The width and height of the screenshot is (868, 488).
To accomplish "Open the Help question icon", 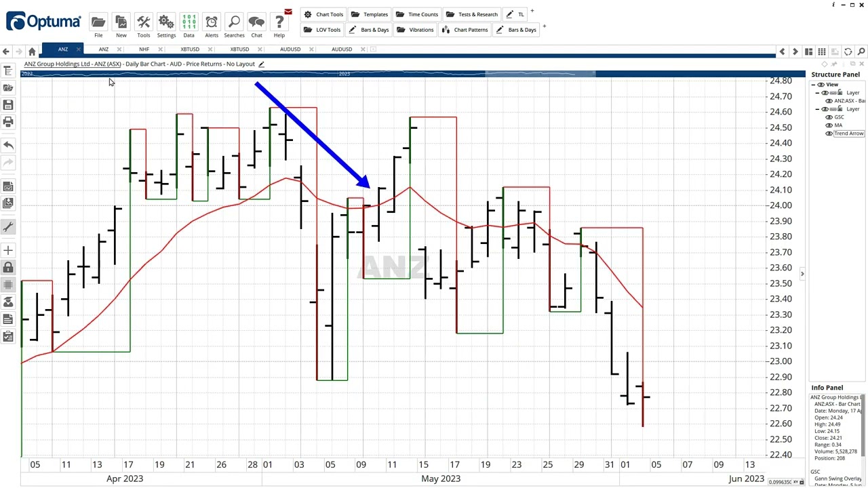I will point(279,22).
